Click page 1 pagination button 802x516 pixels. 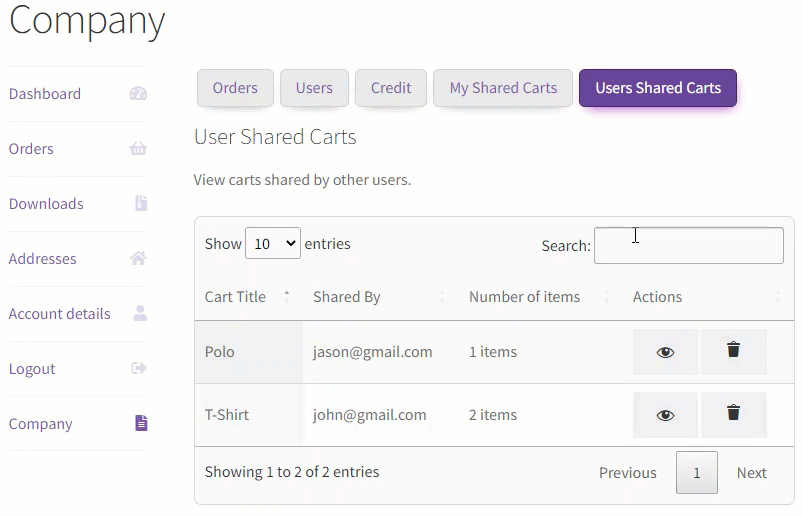pos(697,473)
